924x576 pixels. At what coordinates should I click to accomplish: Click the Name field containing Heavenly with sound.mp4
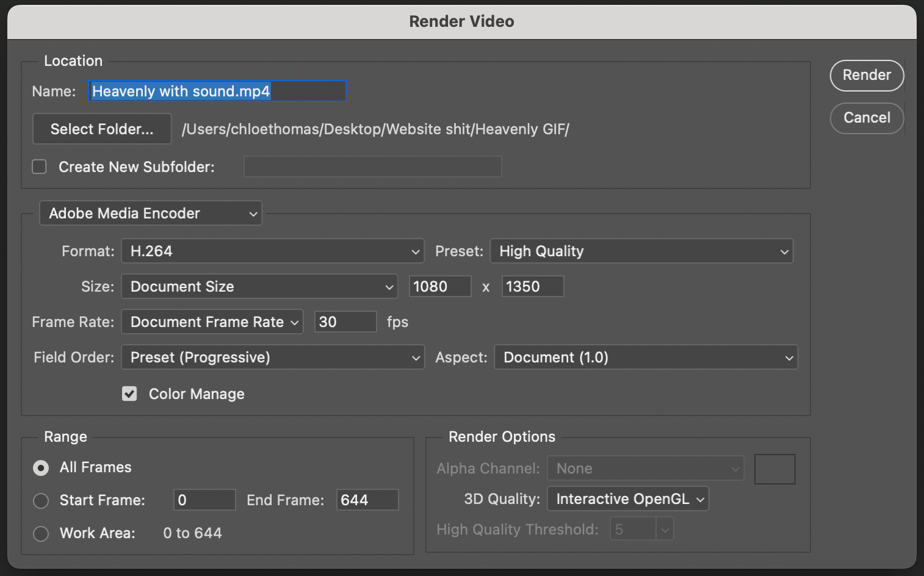click(x=217, y=91)
